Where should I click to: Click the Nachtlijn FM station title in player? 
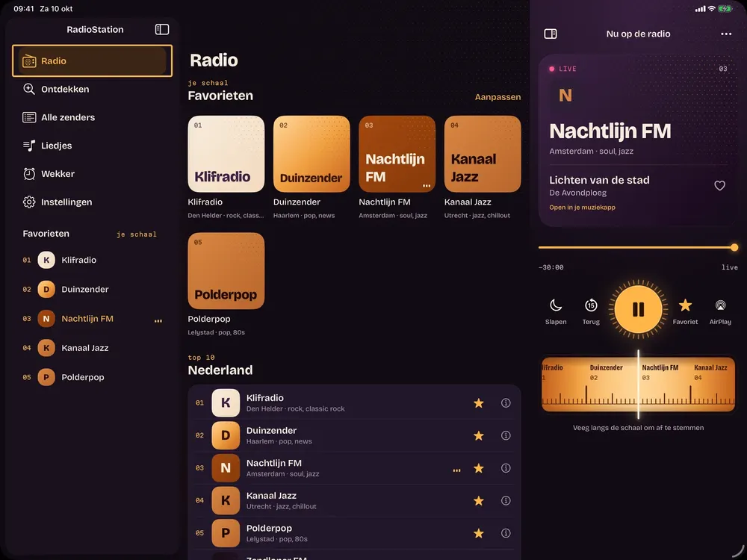(610, 131)
